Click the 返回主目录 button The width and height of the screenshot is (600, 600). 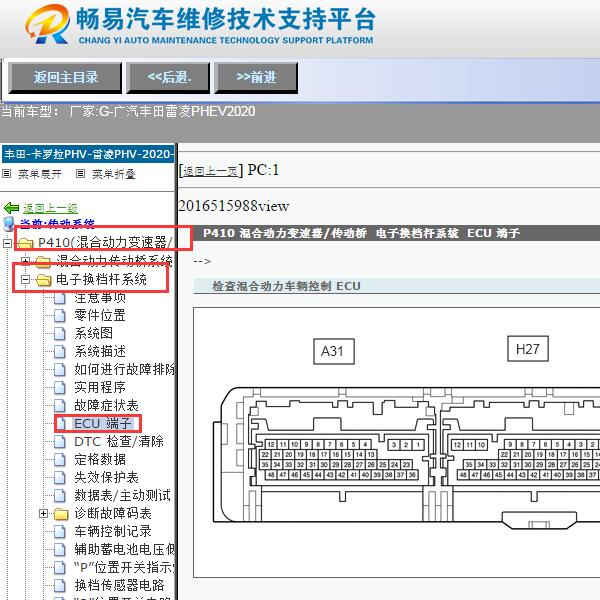coord(65,78)
